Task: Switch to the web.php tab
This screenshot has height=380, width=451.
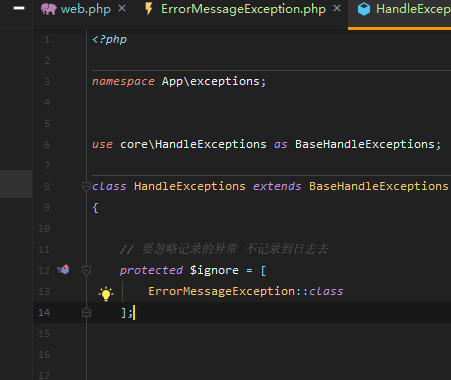Action: (x=85, y=9)
